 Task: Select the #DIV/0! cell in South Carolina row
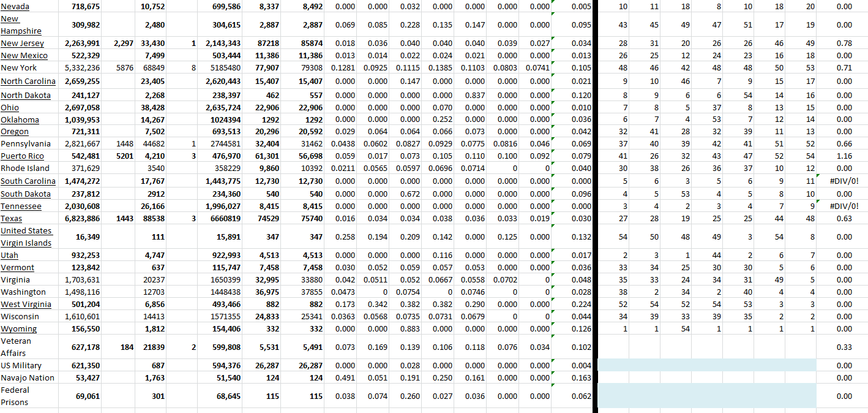point(844,181)
